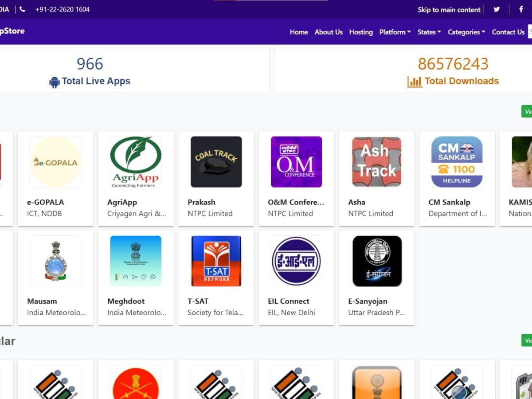Click the Meghdoot app title
The image size is (532, 399).
pyautogui.click(x=126, y=301)
